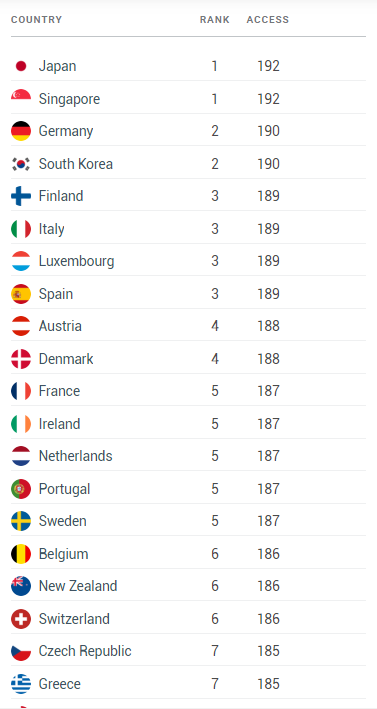Click the Singapore flag icon

tap(21, 99)
